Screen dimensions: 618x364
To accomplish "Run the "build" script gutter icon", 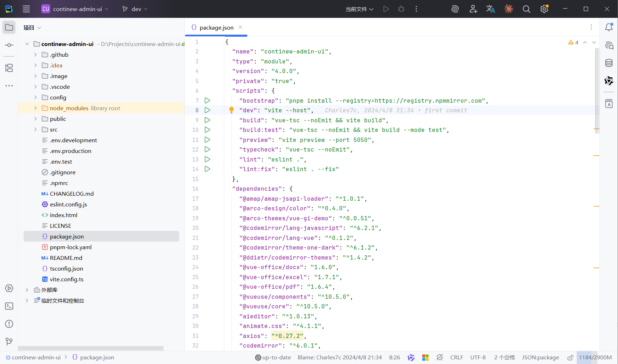I will 207,120.
